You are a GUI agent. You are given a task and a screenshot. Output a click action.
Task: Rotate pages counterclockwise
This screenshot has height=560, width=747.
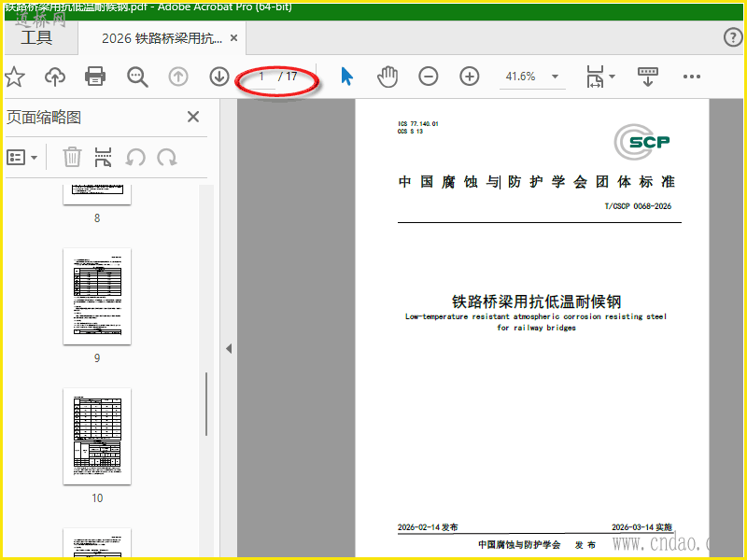(x=135, y=157)
